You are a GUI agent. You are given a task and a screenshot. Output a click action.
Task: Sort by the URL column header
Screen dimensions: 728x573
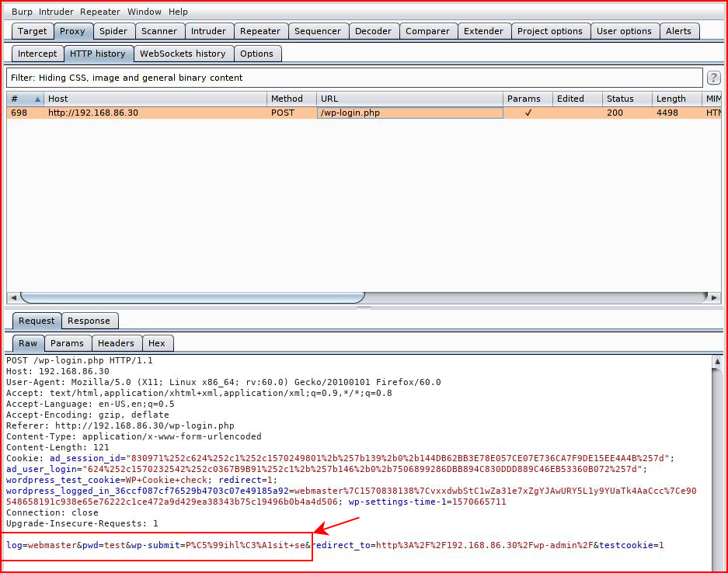coord(409,99)
